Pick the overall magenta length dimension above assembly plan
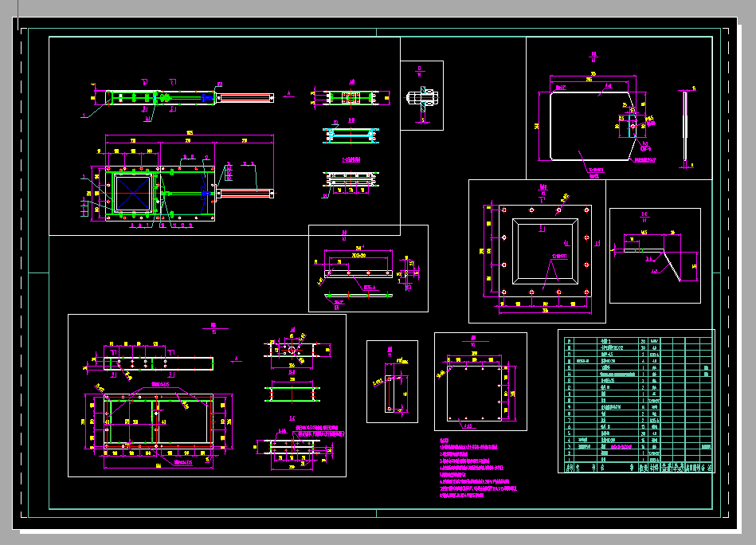The height and width of the screenshot is (545, 756). coord(190,135)
